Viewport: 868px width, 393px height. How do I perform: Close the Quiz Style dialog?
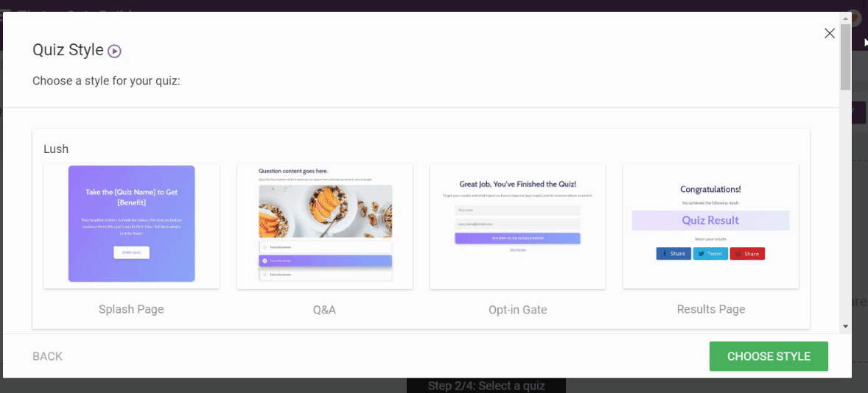830,33
